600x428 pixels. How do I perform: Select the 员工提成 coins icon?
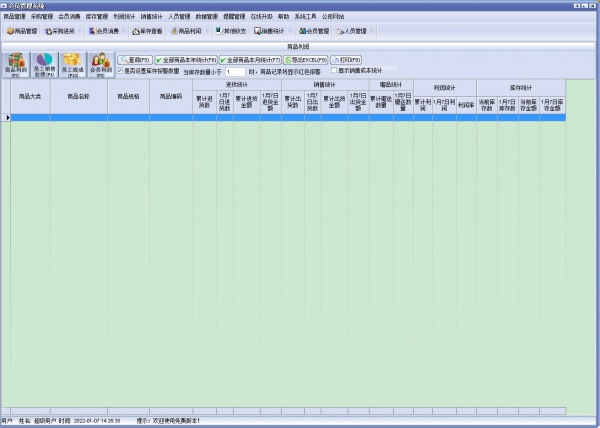tap(72, 65)
